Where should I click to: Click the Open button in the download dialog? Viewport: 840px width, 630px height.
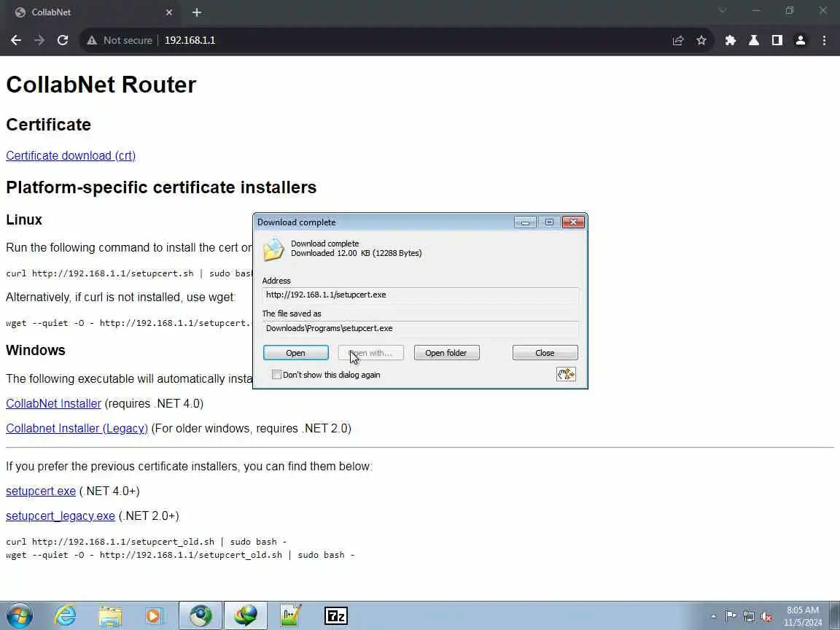296,352
